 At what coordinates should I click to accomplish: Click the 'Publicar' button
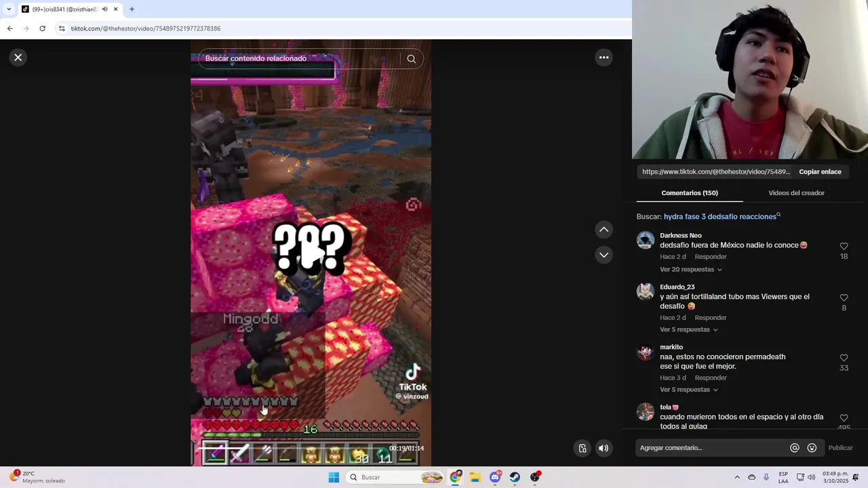pos(840,448)
